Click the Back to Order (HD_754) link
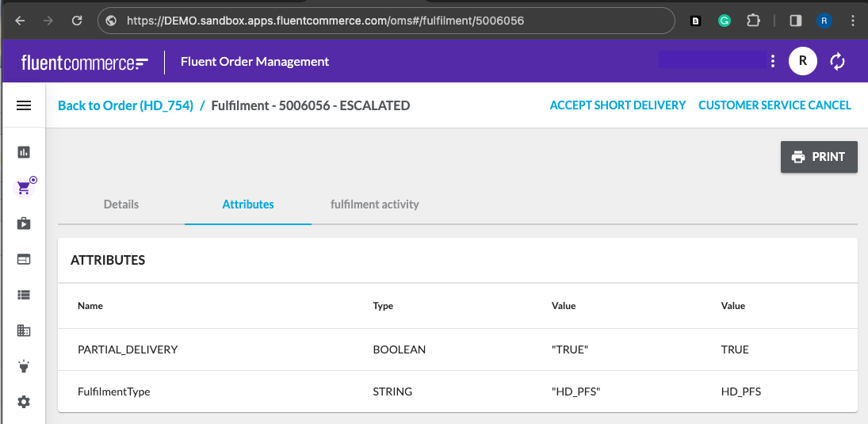Image resolution: width=868 pixels, height=424 pixels. click(x=125, y=105)
